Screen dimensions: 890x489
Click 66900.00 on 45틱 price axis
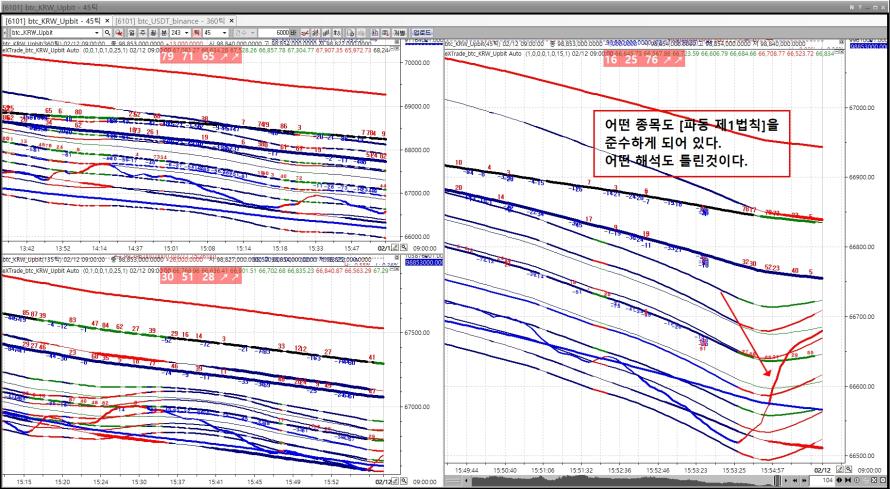point(862,177)
